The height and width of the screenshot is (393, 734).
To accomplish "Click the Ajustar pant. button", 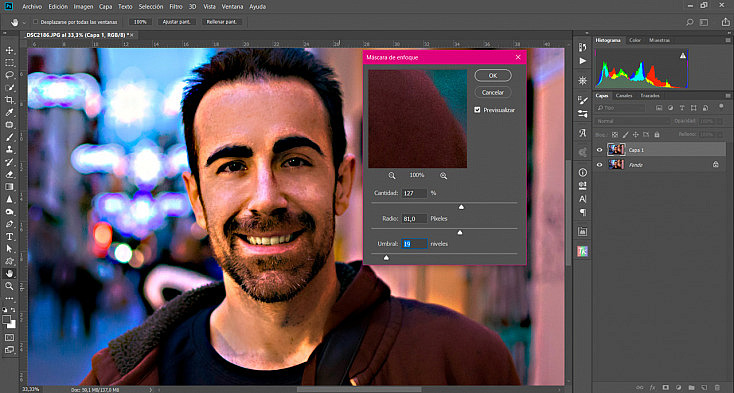I will 176,22.
